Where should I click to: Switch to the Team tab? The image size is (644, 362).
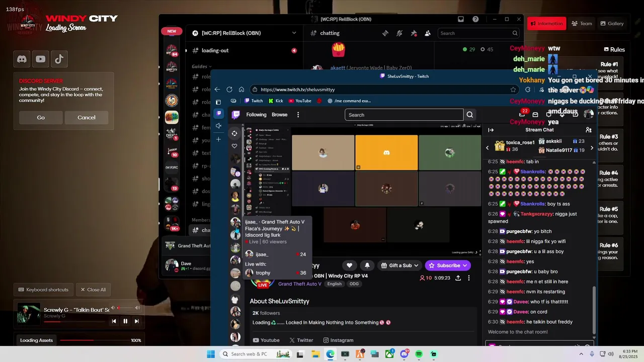(581, 24)
